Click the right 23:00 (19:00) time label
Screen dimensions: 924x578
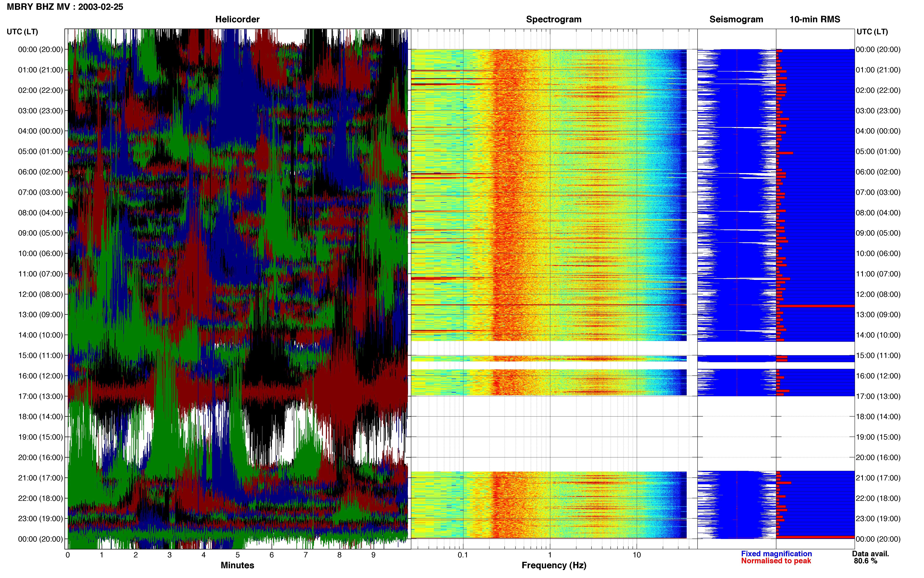[878, 519]
